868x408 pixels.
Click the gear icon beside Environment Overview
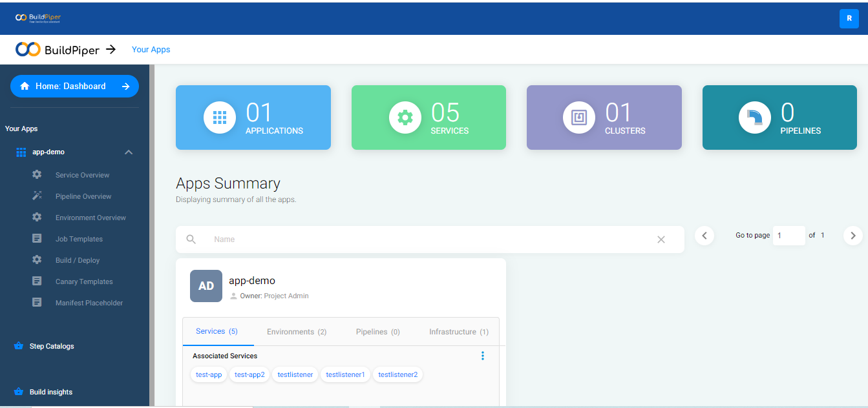click(x=37, y=217)
